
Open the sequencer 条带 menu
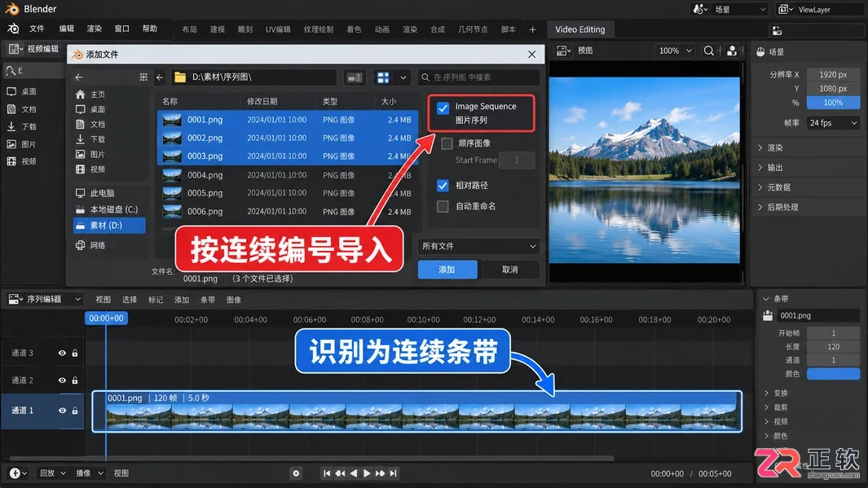coord(208,300)
